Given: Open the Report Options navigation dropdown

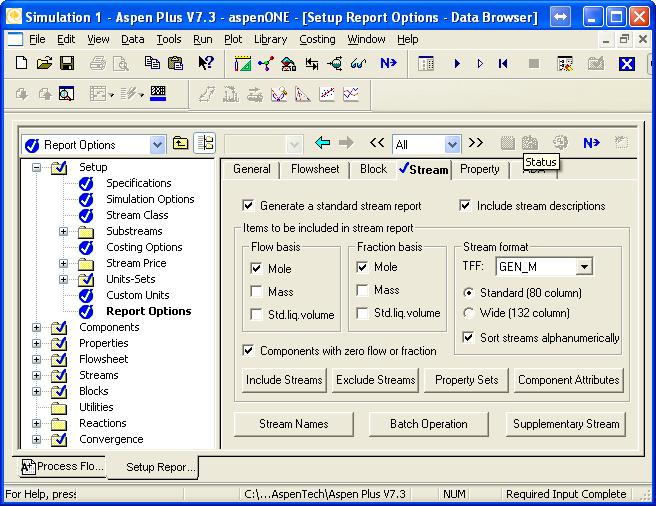Looking at the screenshot, I should coord(157,145).
